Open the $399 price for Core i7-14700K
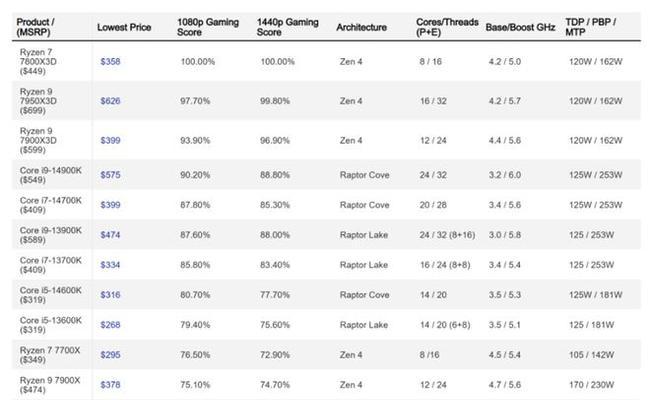Image resolution: width=650 pixels, height=400 pixels. click(110, 205)
